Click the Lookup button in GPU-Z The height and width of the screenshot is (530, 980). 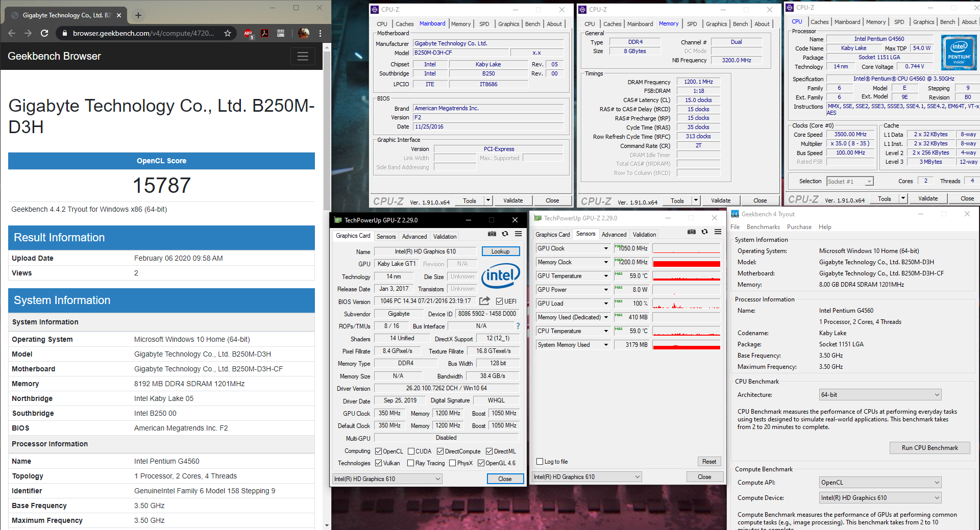(500, 251)
